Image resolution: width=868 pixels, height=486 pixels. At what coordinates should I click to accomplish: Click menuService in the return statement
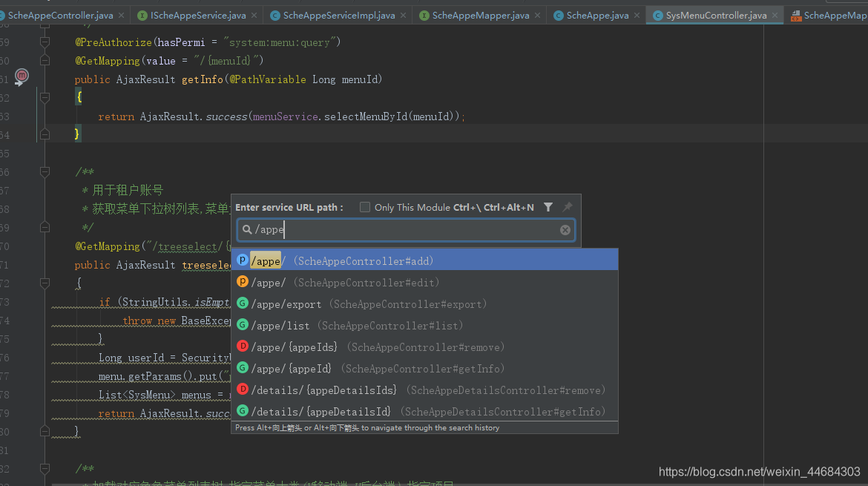286,116
